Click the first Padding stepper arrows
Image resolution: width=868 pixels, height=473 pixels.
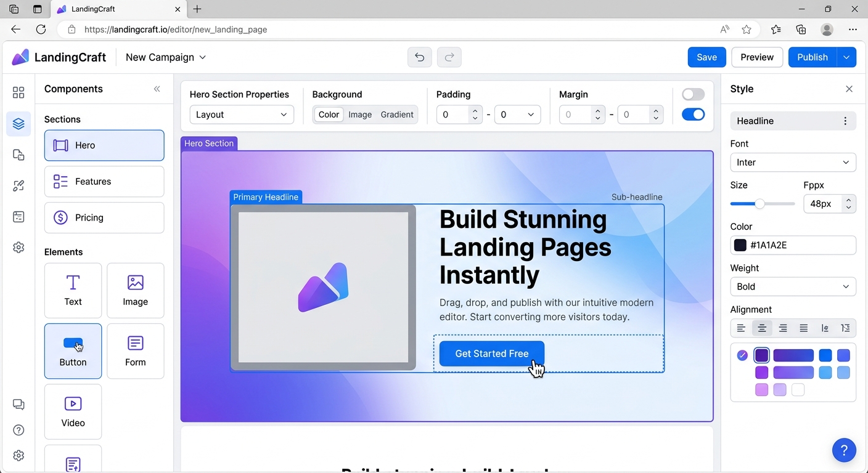tap(474, 115)
